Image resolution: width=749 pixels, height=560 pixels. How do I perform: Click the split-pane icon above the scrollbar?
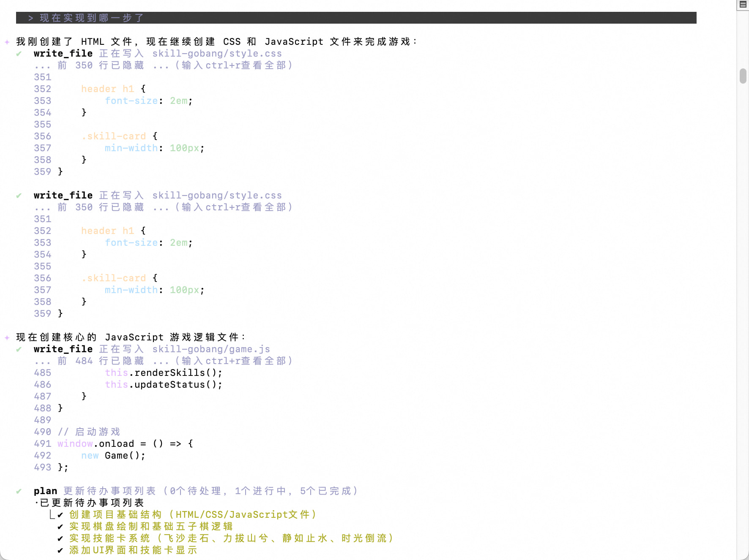click(x=743, y=5)
